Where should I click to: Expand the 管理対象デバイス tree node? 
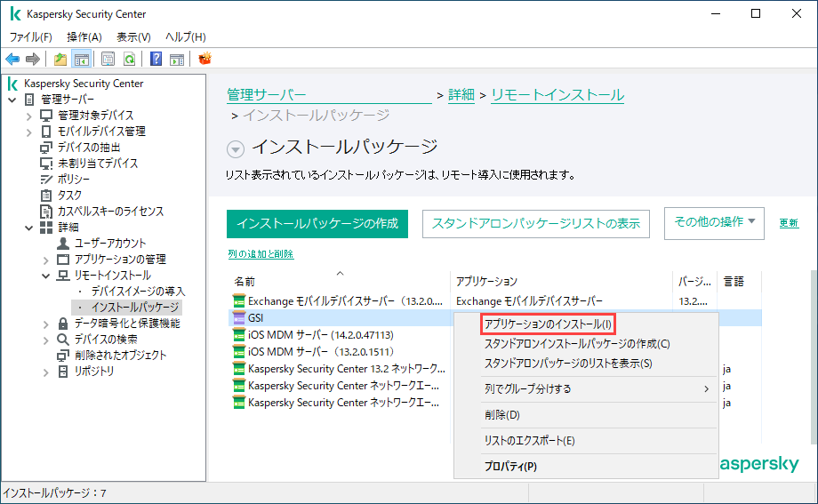tap(28, 116)
